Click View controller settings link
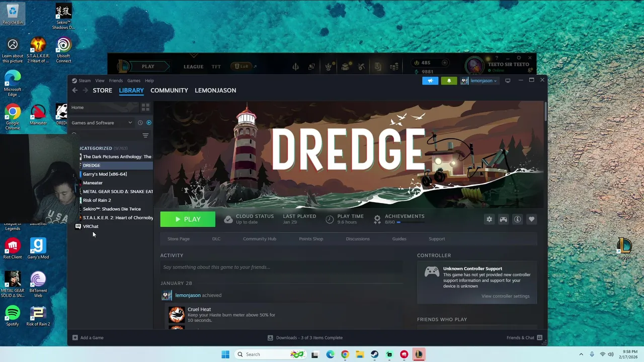 [x=505, y=296]
